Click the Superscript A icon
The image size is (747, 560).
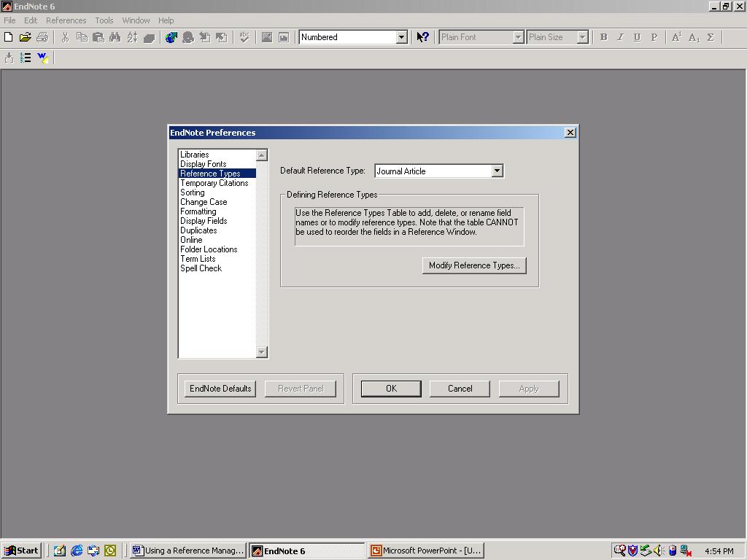click(676, 37)
